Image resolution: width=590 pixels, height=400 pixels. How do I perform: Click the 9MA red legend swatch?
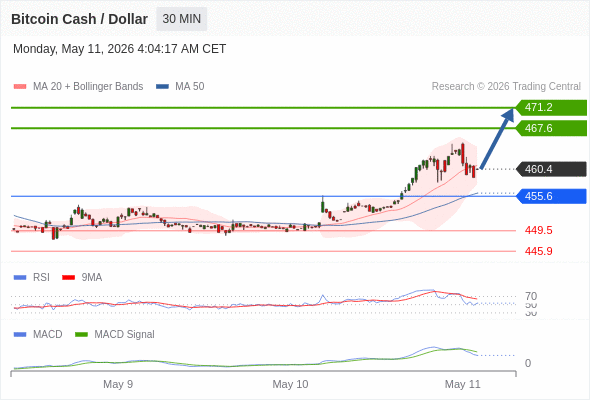pos(68,278)
